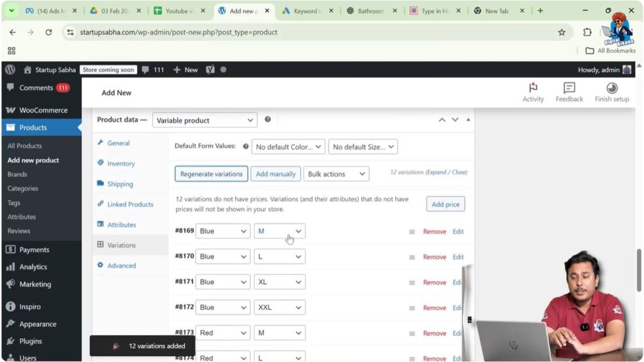The height and width of the screenshot is (362, 644).
Task: Collapse the Product data panel triangle
Action: [x=468, y=120]
